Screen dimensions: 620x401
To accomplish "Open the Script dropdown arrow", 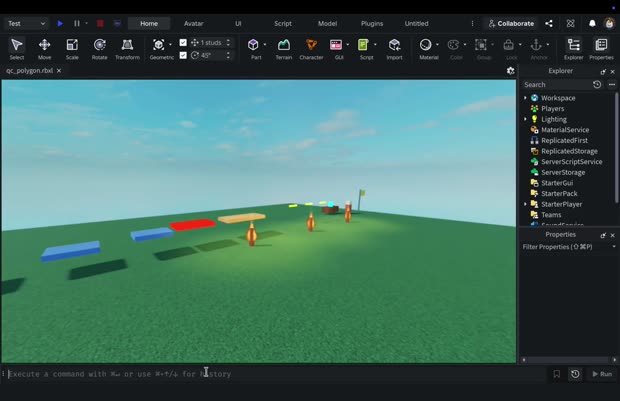I will [x=375, y=45].
